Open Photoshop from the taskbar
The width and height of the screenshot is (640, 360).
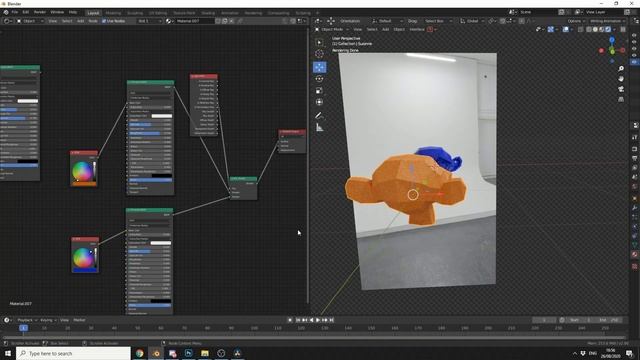click(189, 353)
